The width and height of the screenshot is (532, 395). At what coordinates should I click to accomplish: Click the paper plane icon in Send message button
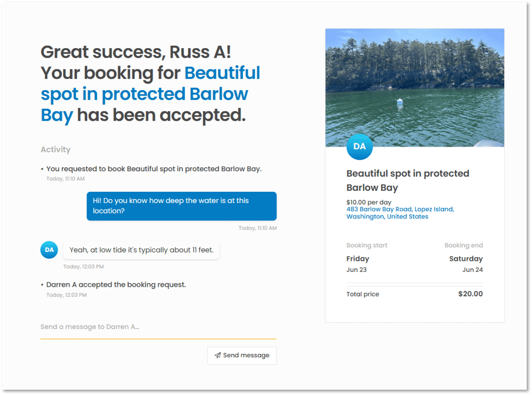[x=217, y=356]
